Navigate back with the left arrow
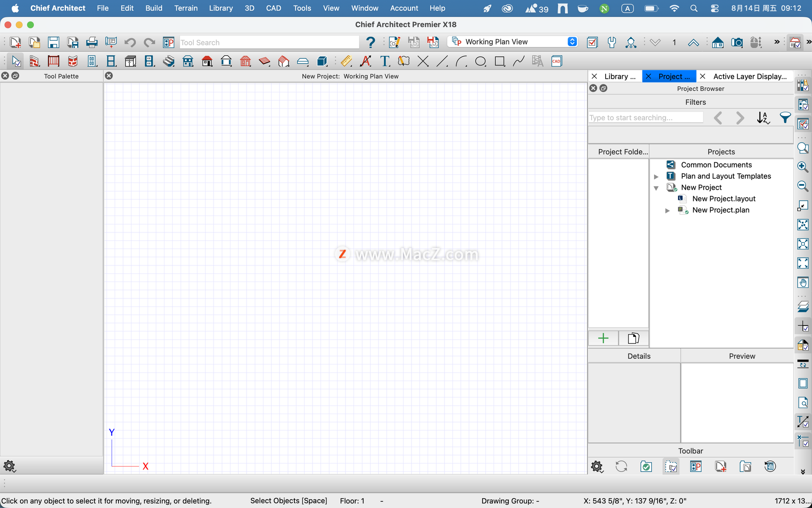 [x=718, y=118]
